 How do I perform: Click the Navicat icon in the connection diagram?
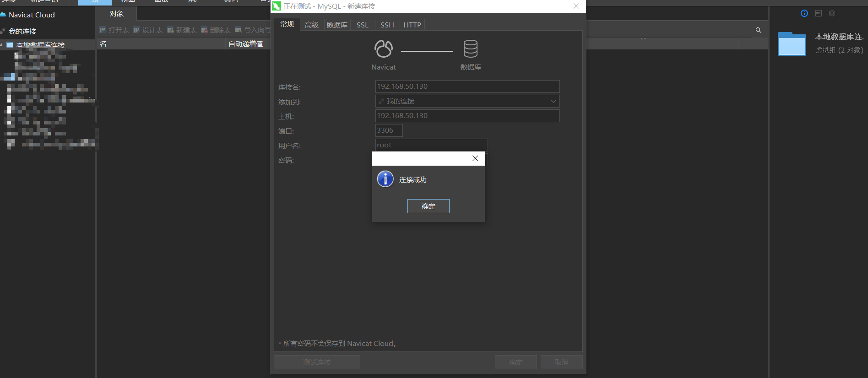[x=384, y=49]
